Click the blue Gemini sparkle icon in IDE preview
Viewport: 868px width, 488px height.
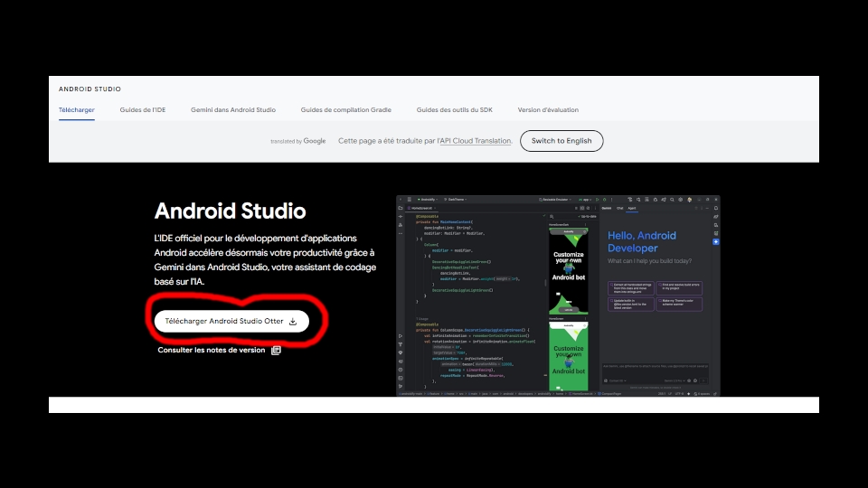click(x=716, y=242)
